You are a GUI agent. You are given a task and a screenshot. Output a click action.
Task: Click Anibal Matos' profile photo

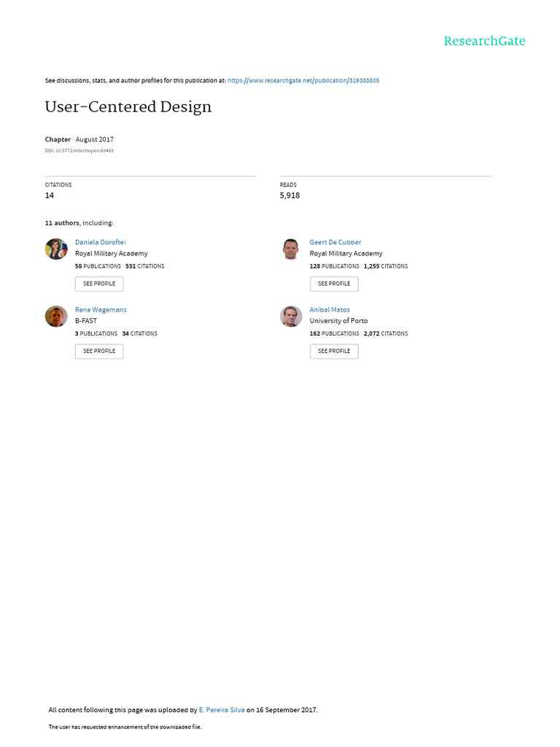pos(291,316)
